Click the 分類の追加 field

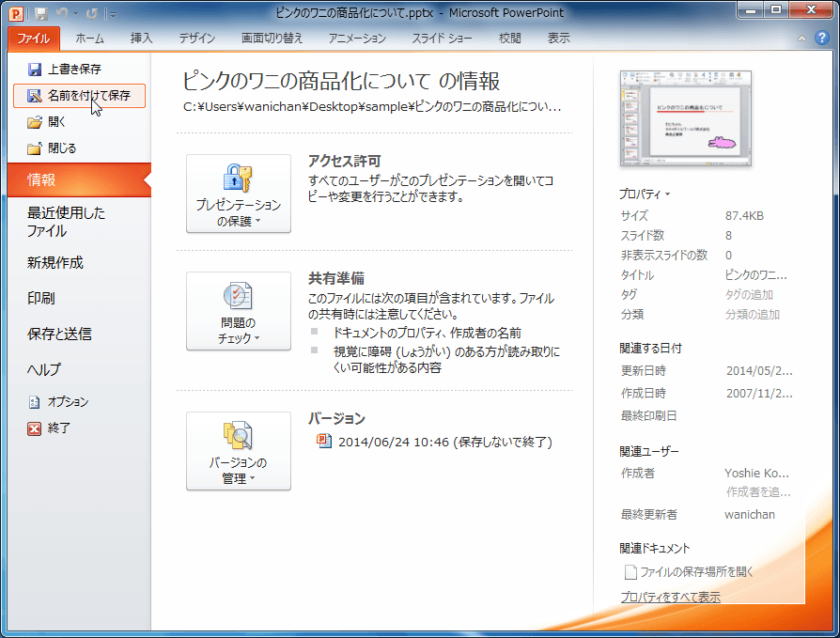752,315
